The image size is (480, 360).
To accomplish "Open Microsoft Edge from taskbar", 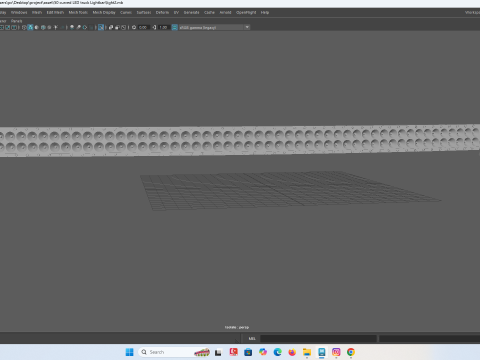I will tap(277, 352).
